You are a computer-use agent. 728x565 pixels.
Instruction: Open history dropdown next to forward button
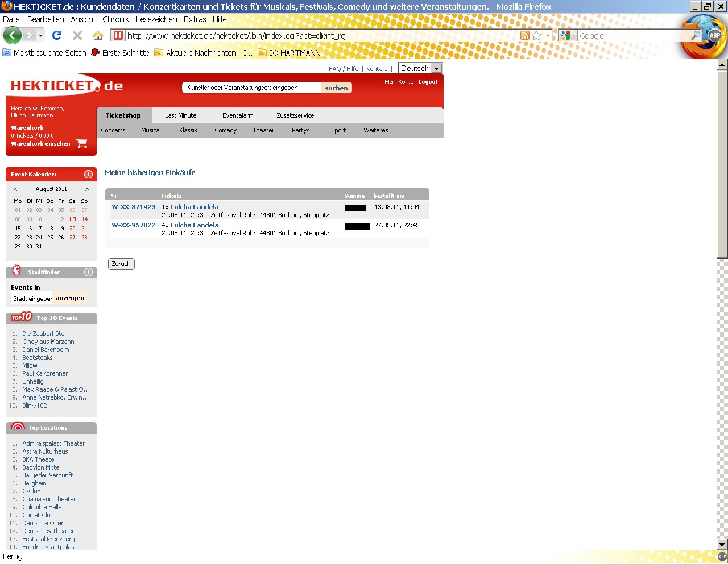tap(40, 35)
